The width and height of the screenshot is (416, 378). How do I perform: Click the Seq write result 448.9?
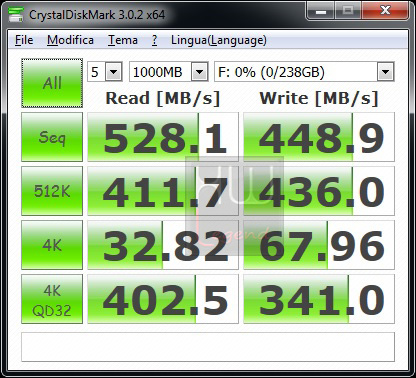coord(319,137)
